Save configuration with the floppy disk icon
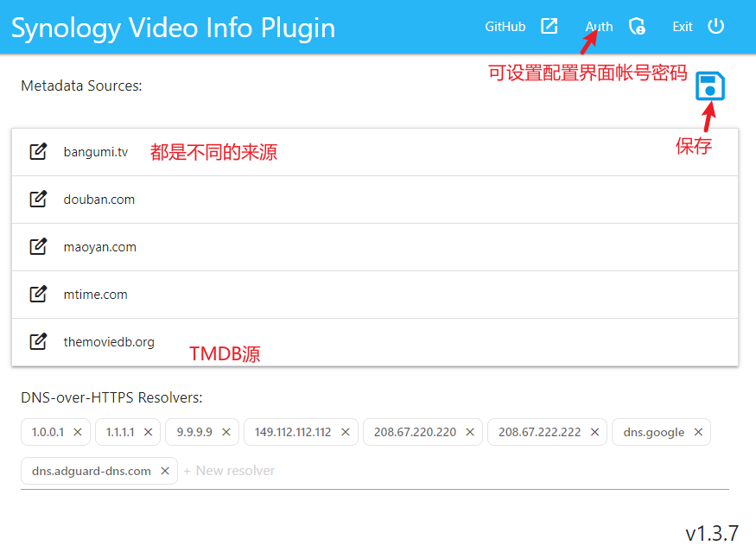 coord(709,86)
